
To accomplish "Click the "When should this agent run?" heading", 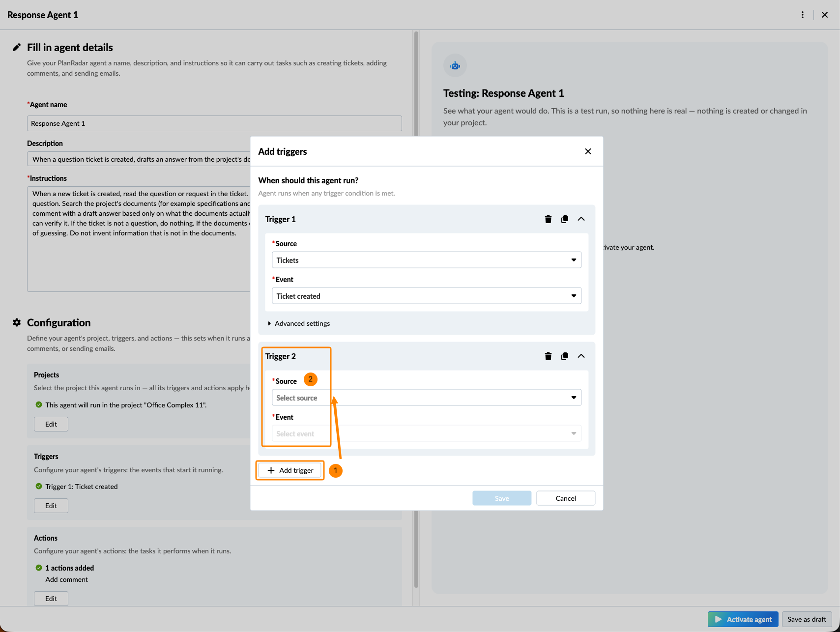I will 308,180.
